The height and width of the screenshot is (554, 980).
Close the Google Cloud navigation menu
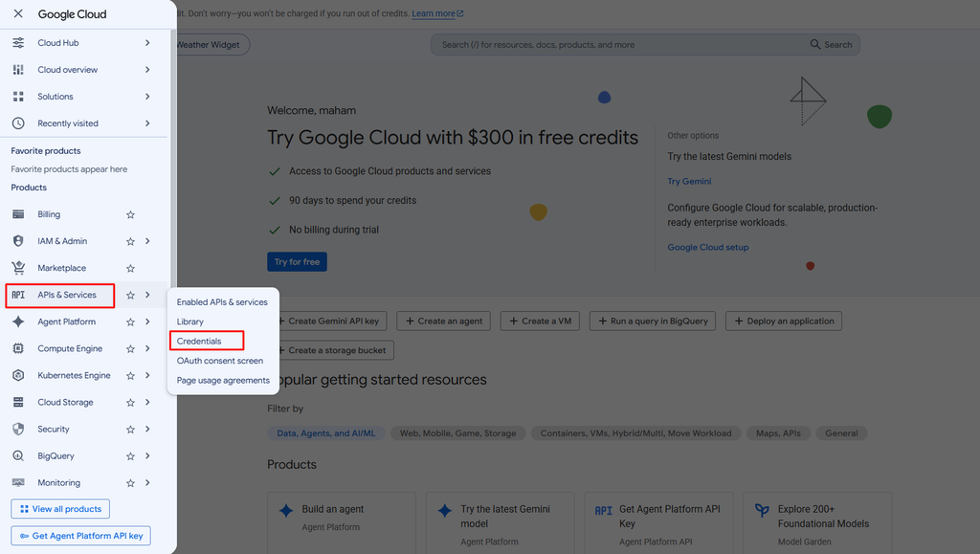[18, 13]
